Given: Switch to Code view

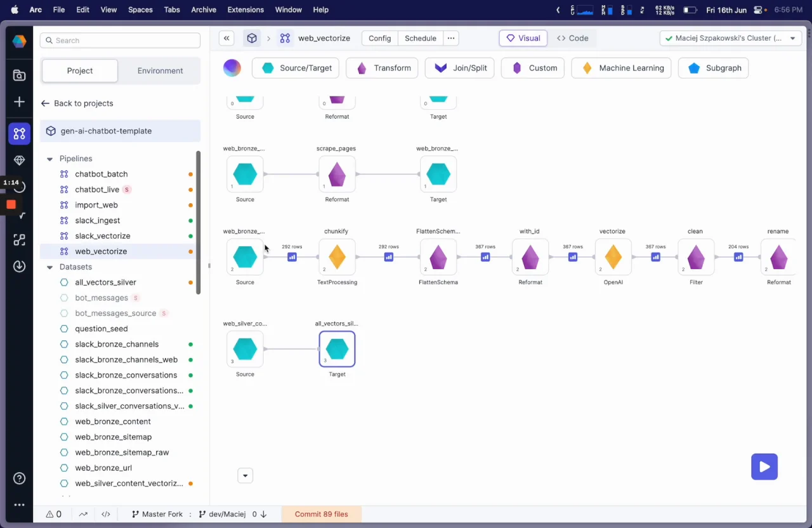Looking at the screenshot, I should point(572,38).
